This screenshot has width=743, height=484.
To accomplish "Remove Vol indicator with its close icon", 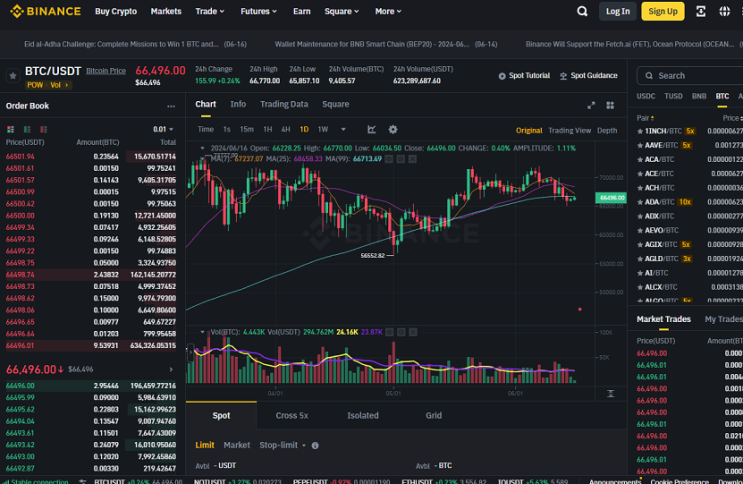I will pos(413,332).
